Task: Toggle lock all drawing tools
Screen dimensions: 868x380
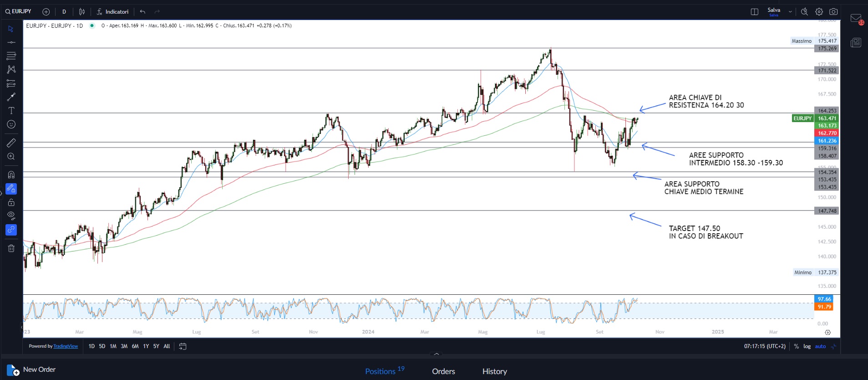Action: click(11, 202)
